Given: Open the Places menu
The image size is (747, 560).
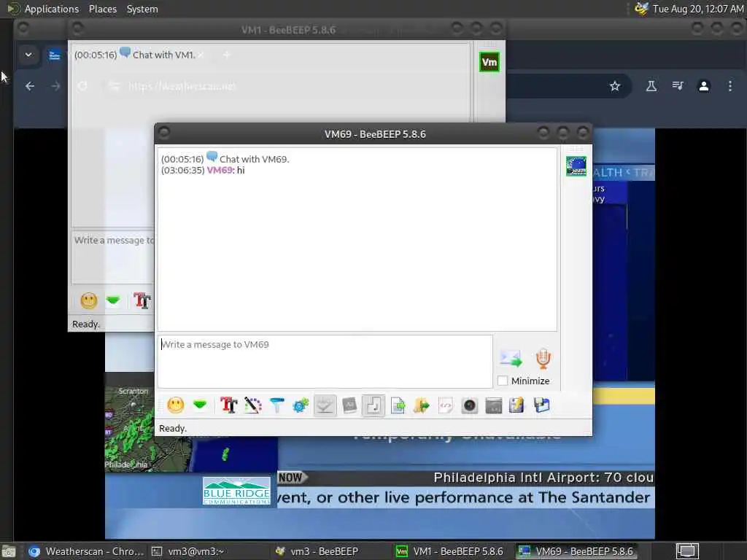Looking at the screenshot, I should [102, 9].
